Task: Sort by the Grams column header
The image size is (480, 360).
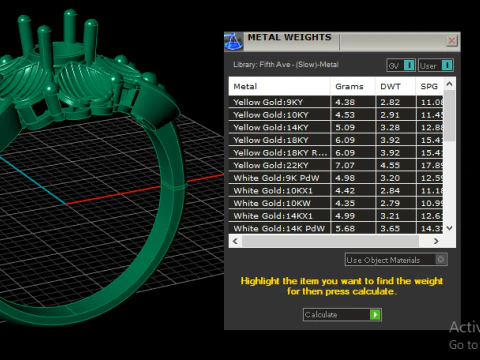Action: click(x=353, y=86)
